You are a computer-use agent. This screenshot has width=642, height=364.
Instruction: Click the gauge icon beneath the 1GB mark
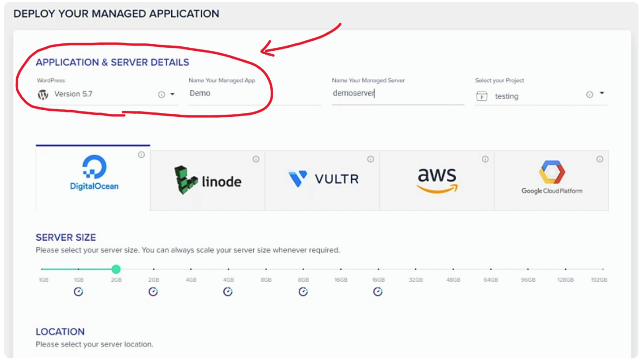tap(78, 292)
